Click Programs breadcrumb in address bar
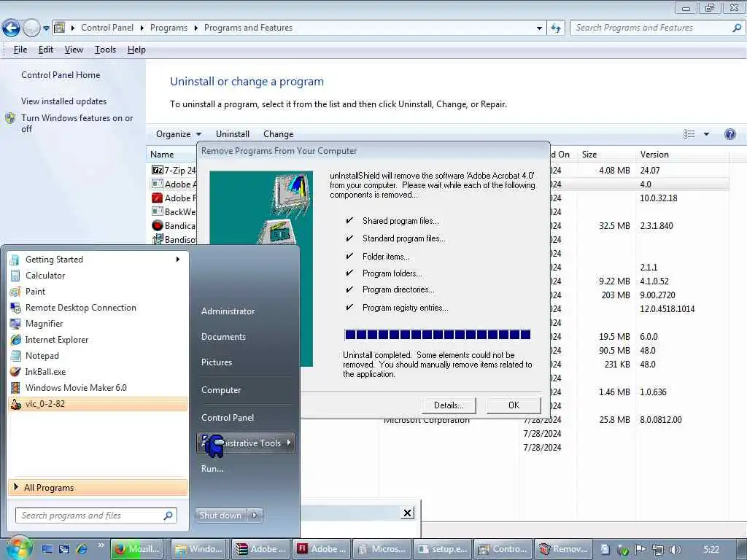This screenshot has height=560, width=747. tap(169, 28)
